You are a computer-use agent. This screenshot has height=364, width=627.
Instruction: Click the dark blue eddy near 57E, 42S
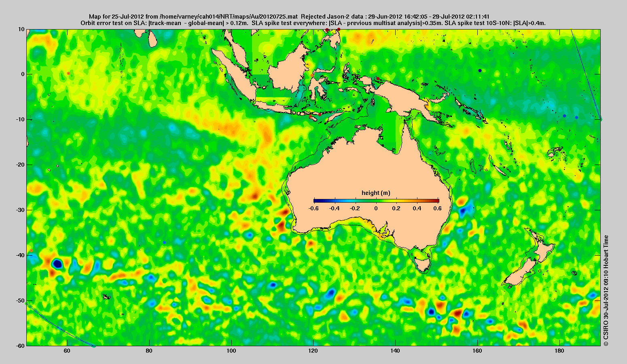click(57, 264)
